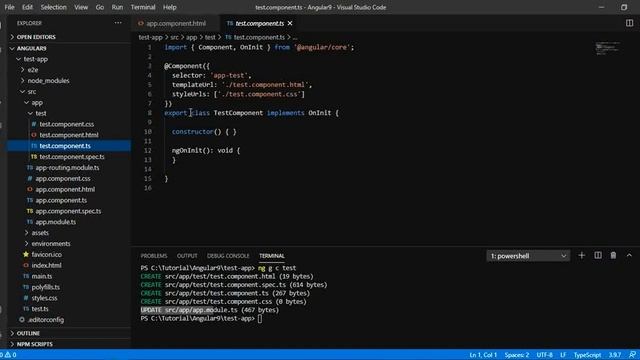Select the Terminal panel tab

coord(271,256)
